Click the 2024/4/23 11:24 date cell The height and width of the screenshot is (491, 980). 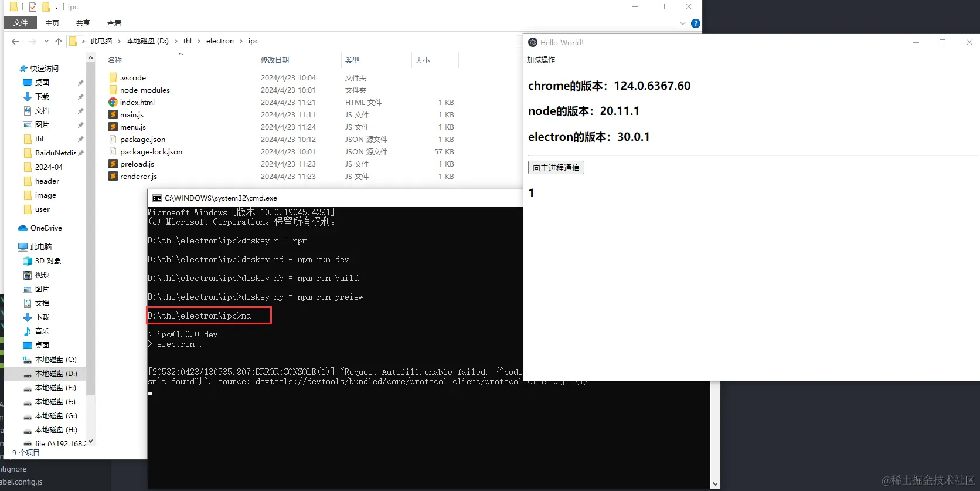tap(288, 127)
